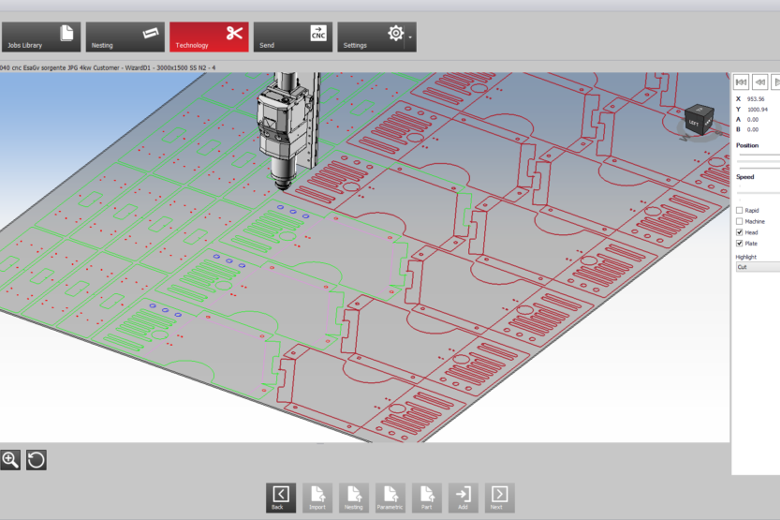Click the Part icon in bottom toolbar
Image resolution: width=780 pixels, height=520 pixels.
(x=426, y=497)
